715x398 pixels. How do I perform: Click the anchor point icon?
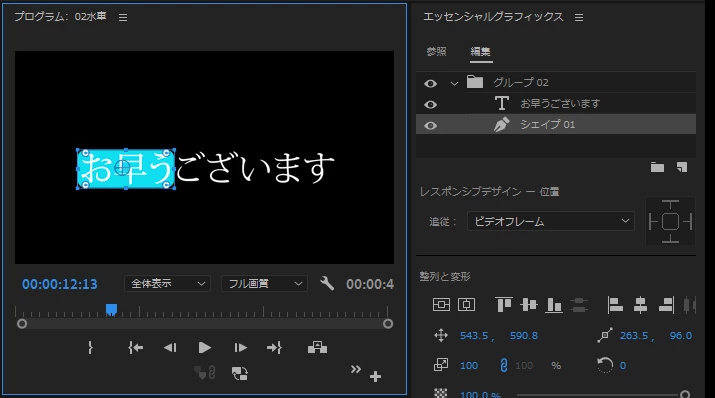click(x=605, y=336)
